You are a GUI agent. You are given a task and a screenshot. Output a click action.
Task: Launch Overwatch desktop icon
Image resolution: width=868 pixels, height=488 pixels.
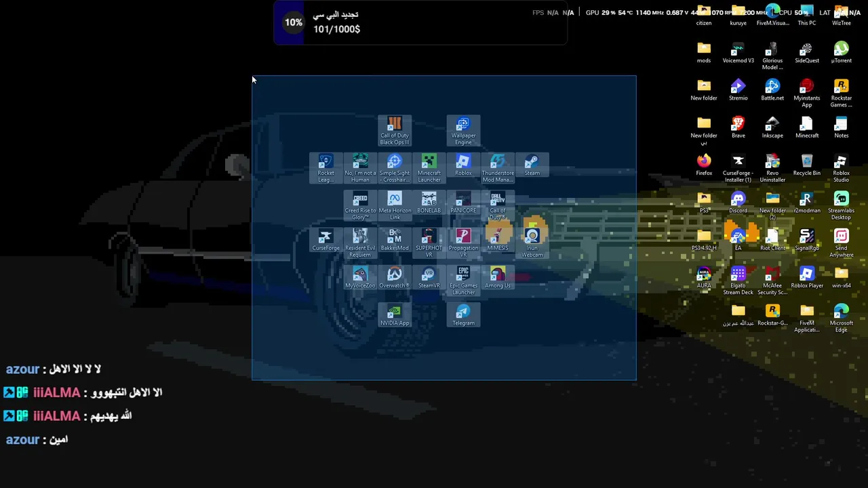click(395, 278)
